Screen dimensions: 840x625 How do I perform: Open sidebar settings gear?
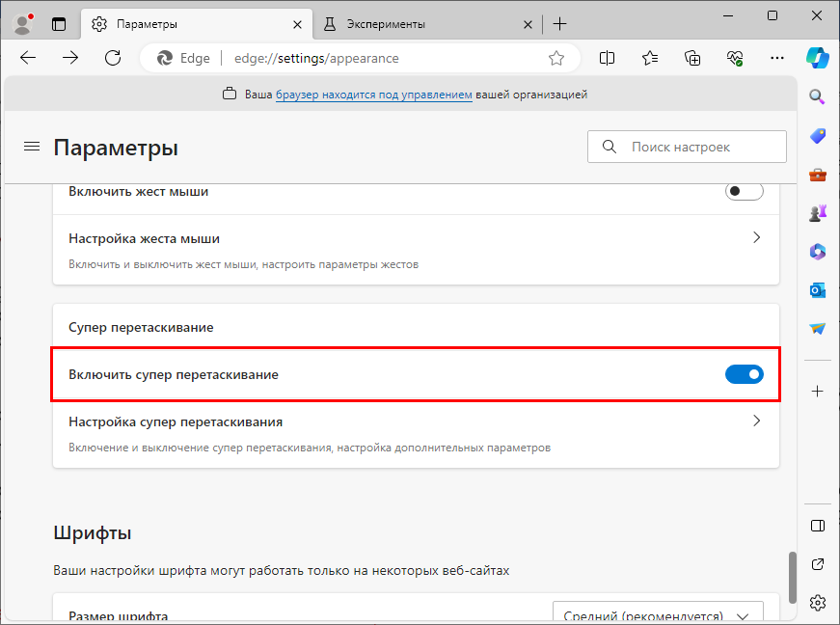(x=818, y=603)
